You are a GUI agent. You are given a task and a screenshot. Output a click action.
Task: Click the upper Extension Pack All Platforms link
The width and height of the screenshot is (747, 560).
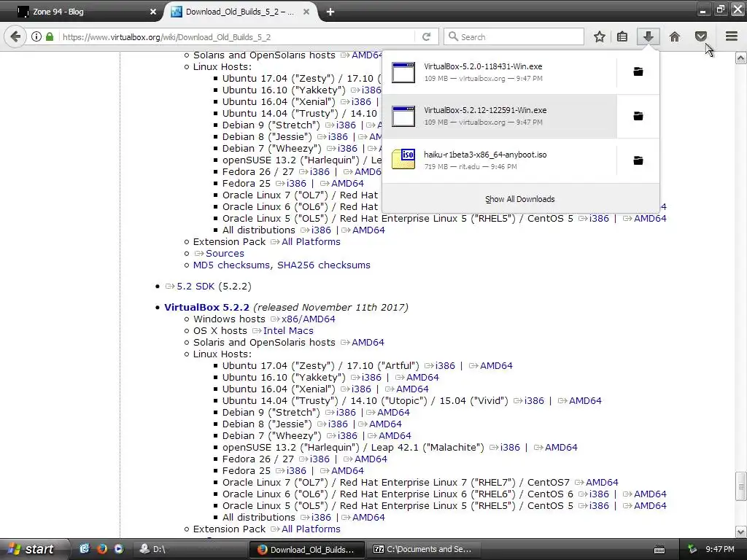(x=311, y=242)
